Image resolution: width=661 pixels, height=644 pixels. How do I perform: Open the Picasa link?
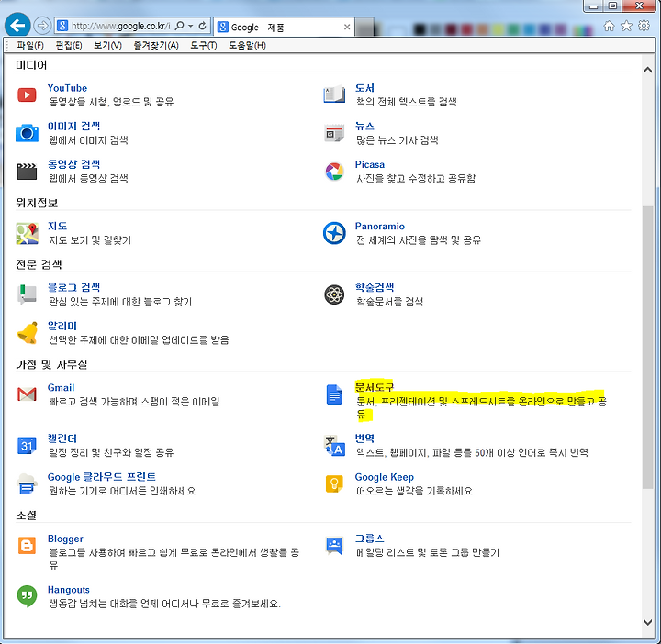click(x=369, y=164)
